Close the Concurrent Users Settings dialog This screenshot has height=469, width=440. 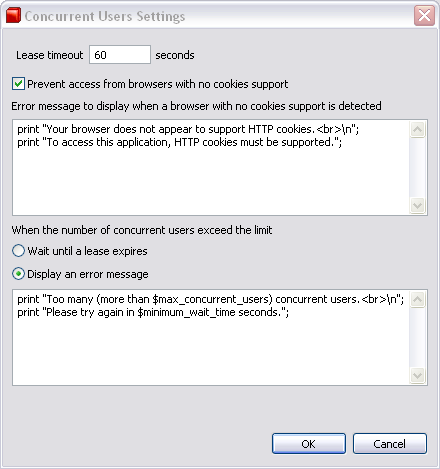(x=424, y=15)
